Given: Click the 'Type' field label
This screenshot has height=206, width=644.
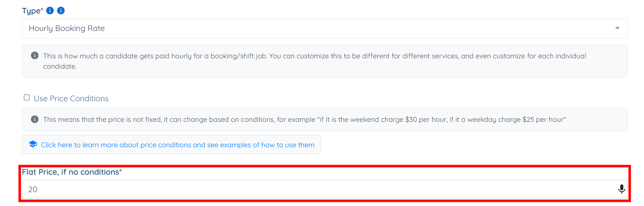Looking at the screenshot, I should pyautogui.click(x=32, y=11).
